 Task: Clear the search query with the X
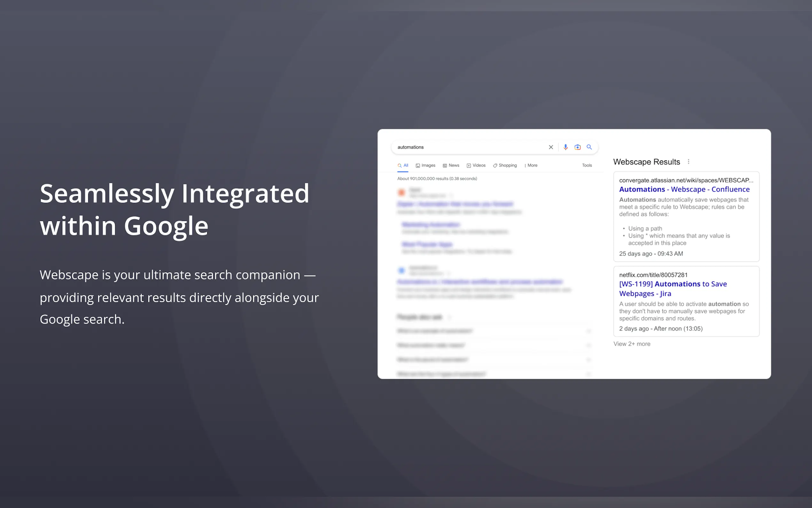tap(551, 147)
